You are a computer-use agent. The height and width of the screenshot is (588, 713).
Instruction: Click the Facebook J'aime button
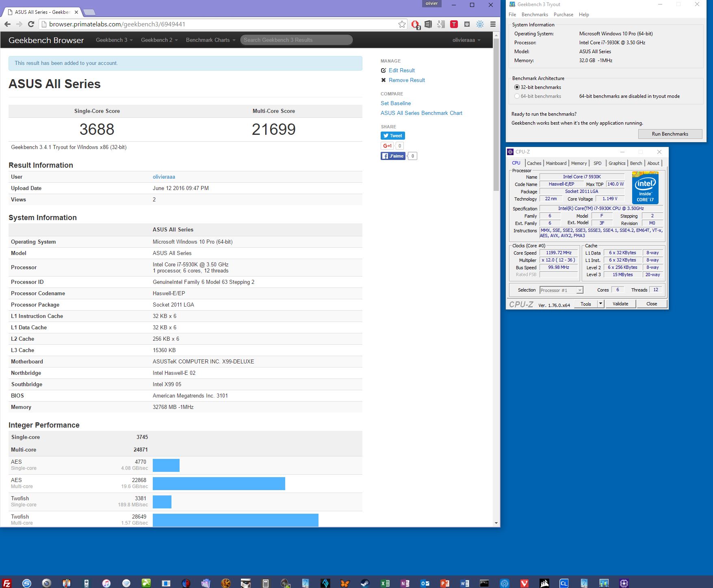pyautogui.click(x=393, y=156)
